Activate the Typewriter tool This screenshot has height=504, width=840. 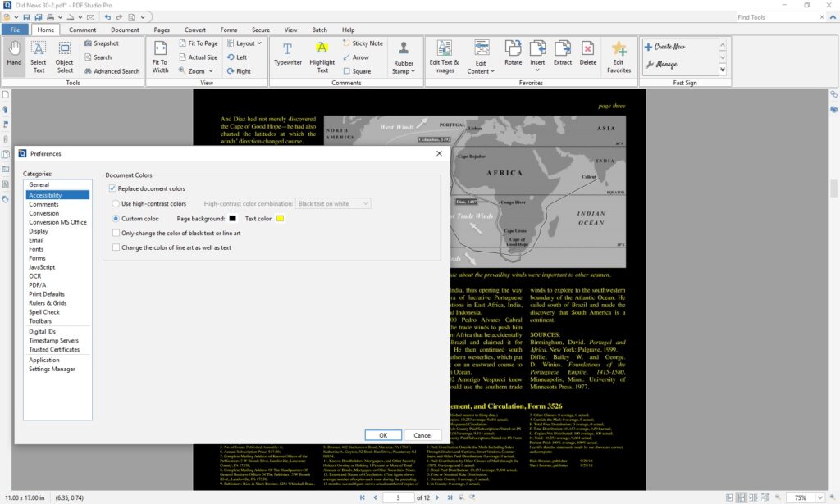point(288,52)
